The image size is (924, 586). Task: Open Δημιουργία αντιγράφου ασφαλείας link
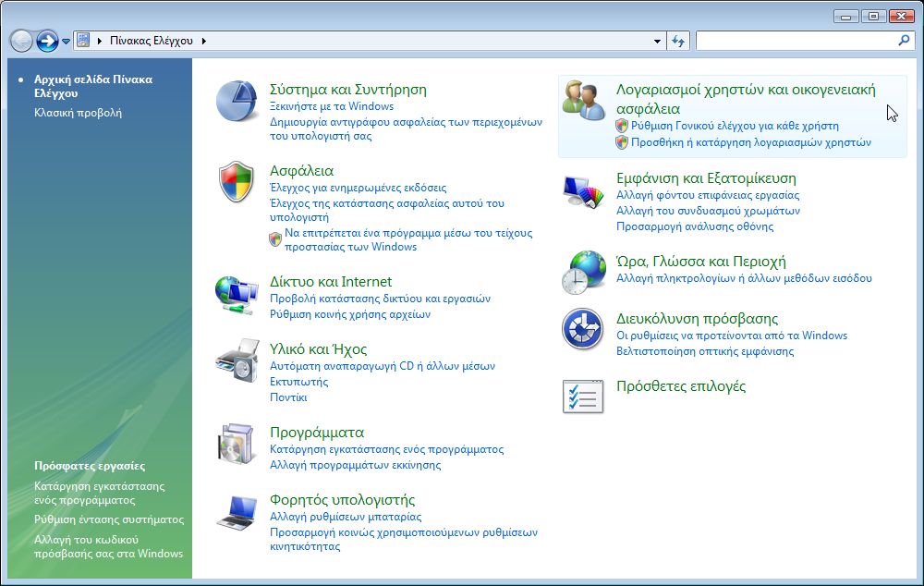[x=406, y=128]
